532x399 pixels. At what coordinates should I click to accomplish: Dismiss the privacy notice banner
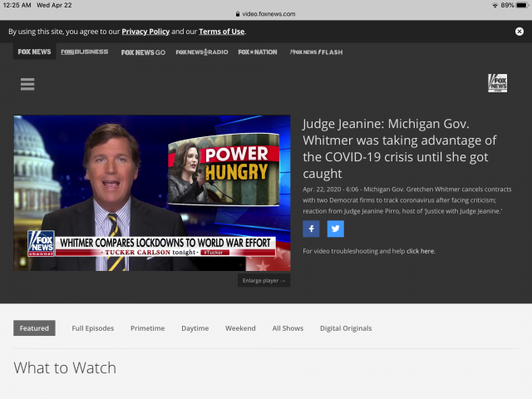519,32
